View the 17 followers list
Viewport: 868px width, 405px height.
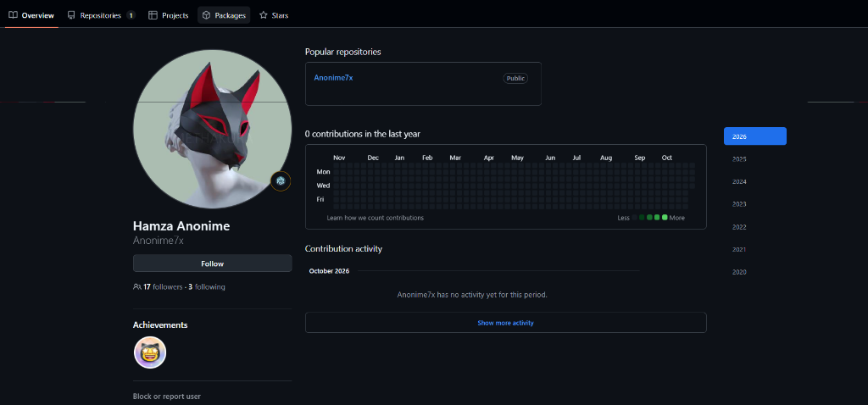[162, 286]
